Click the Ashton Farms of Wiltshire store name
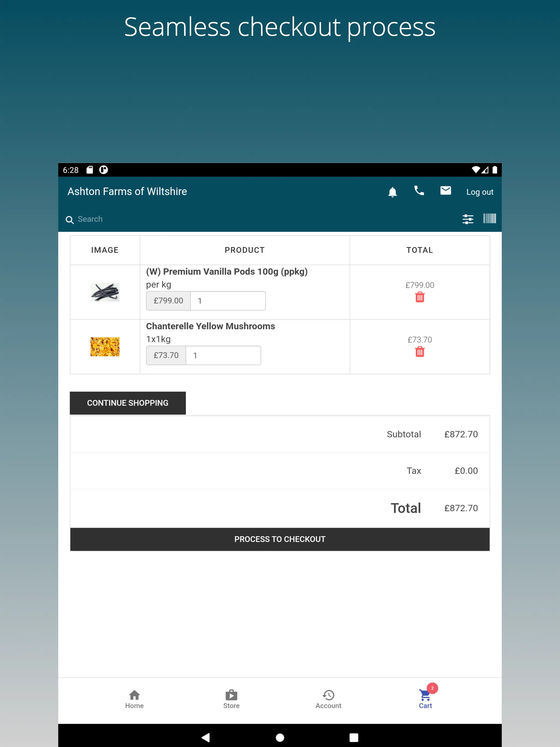 click(x=128, y=191)
